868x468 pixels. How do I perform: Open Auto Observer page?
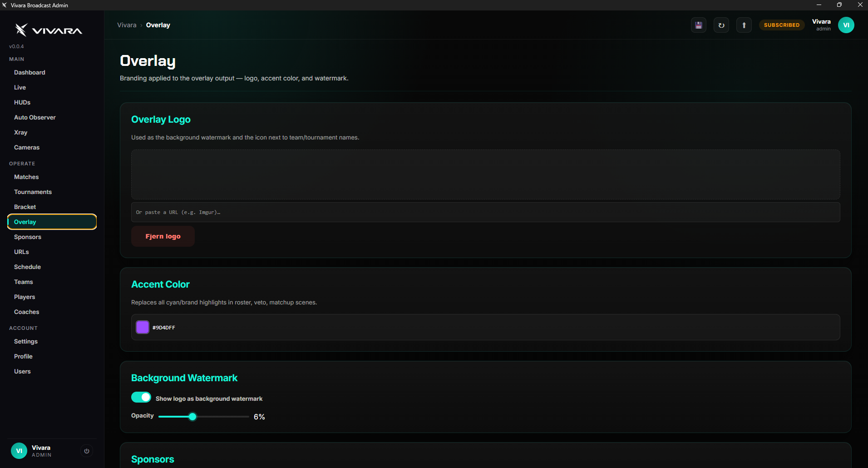pos(52,117)
